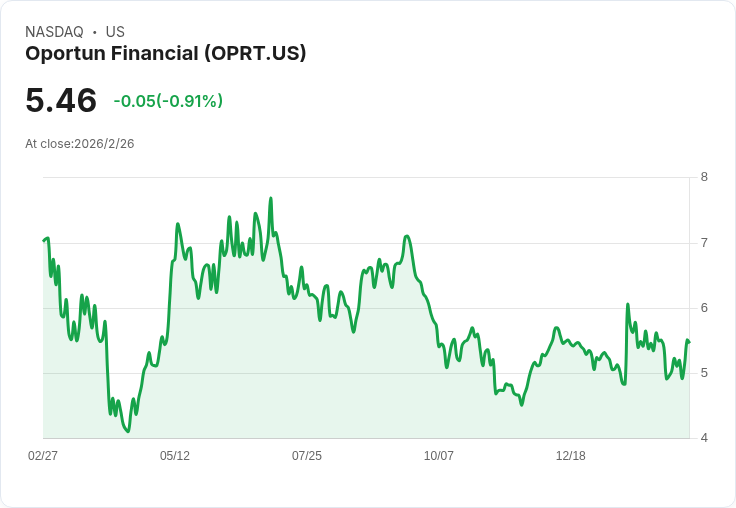Click the chart line's starting point at left
This screenshot has width=736, height=508.
click(44, 240)
